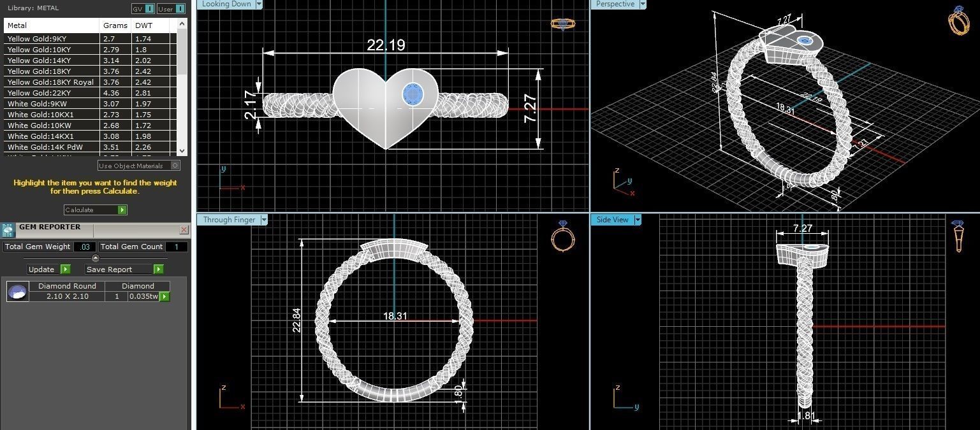Click the Total Gem Count value field
The image size is (980, 430).
tap(177, 247)
